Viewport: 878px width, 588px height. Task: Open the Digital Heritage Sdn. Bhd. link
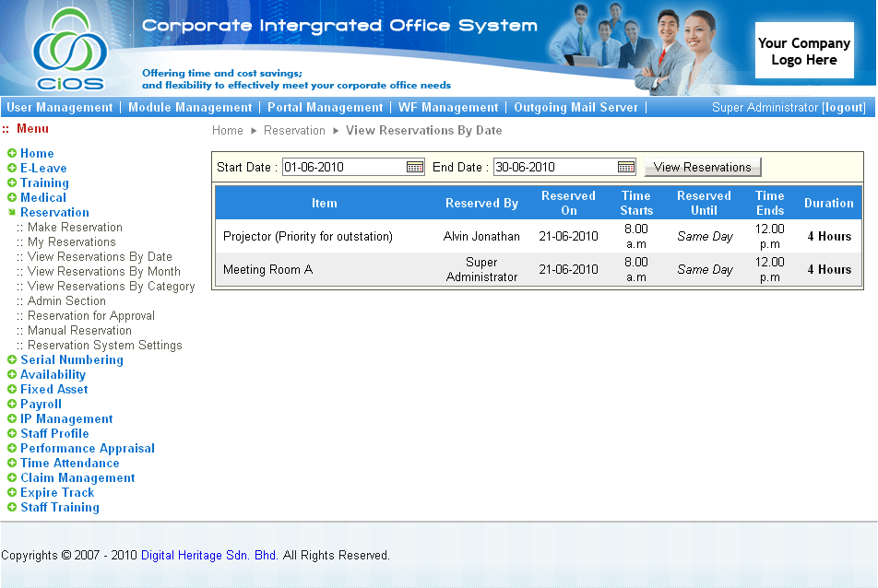point(209,556)
